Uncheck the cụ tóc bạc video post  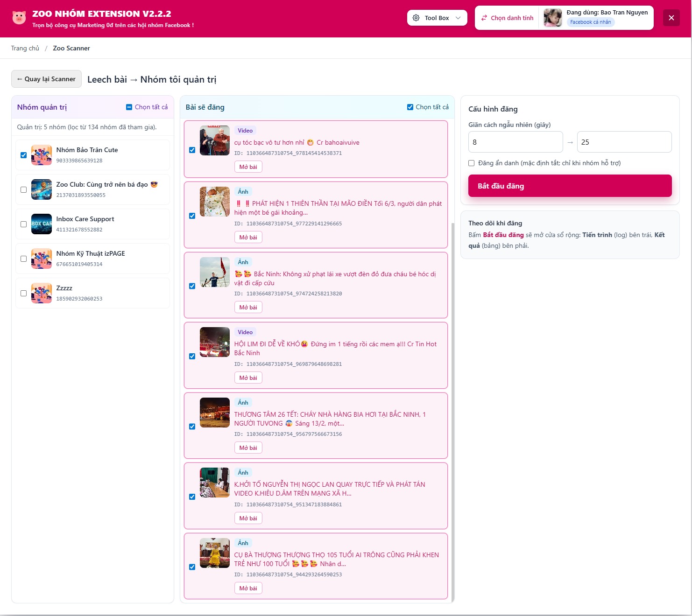[192, 150]
